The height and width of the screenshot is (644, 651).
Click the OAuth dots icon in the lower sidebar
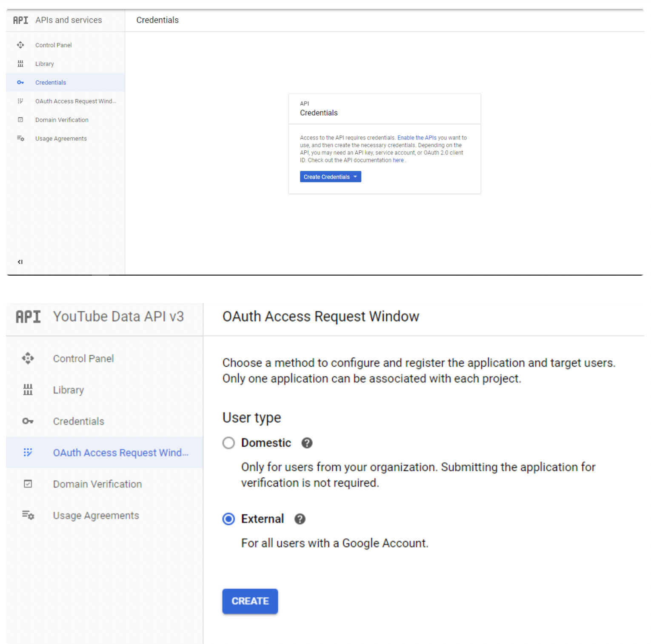tap(28, 452)
